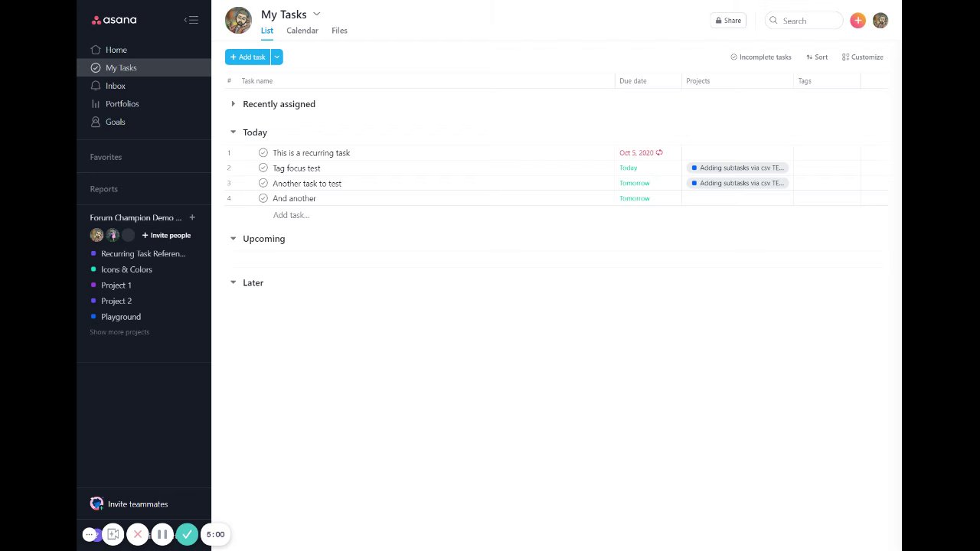Mark 'Tag focus test' complete
Screen dimensions: 980x551
pyautogui.click(x=263, y=168)
